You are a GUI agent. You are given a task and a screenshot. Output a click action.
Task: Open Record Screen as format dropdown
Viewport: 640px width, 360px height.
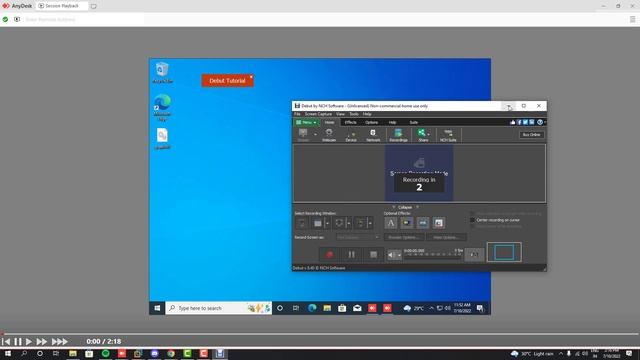click(x=358, y=237)
